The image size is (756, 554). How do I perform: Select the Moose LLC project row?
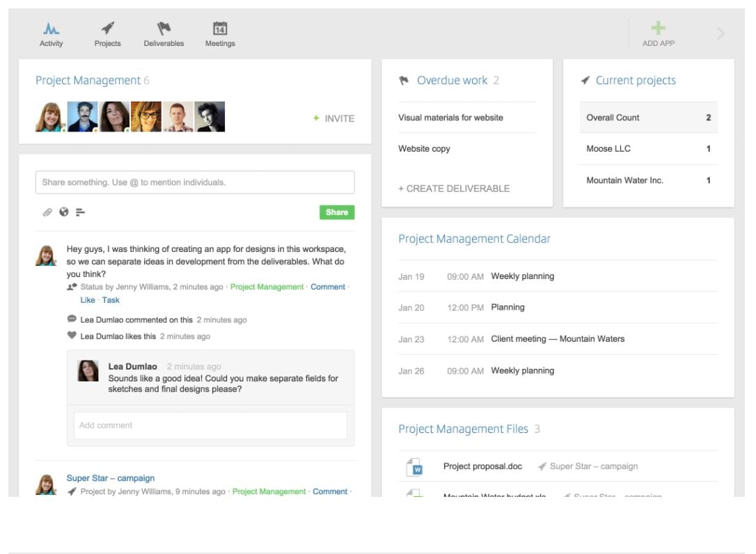tap(649, 149)
